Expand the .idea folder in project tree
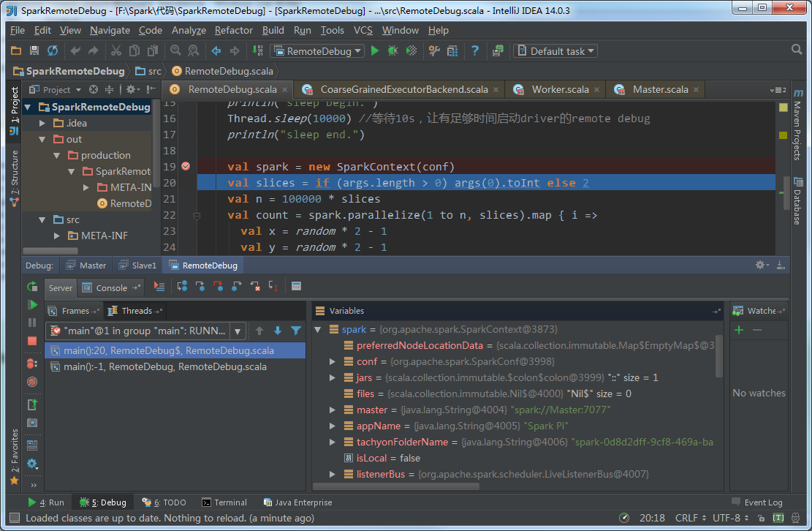The height and width of the screenshot is (531, 812). tap(43, 124)
